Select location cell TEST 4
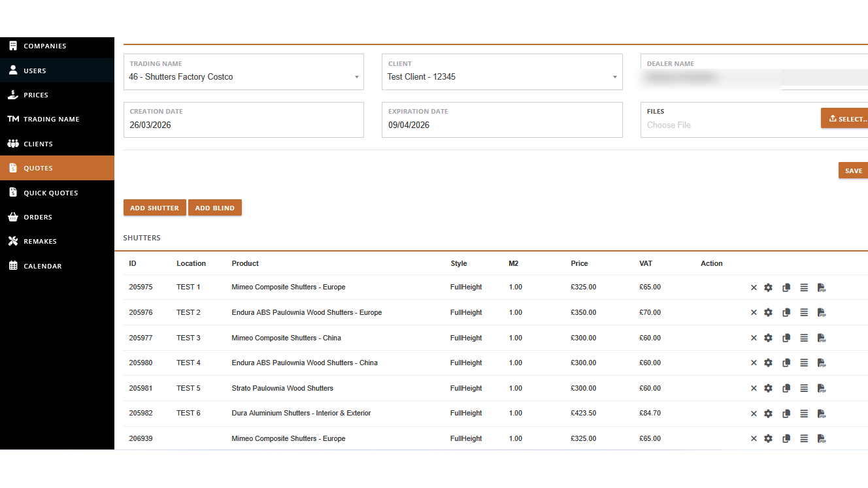The height and width of the screenshot is (488, 868). pos(188,363)
